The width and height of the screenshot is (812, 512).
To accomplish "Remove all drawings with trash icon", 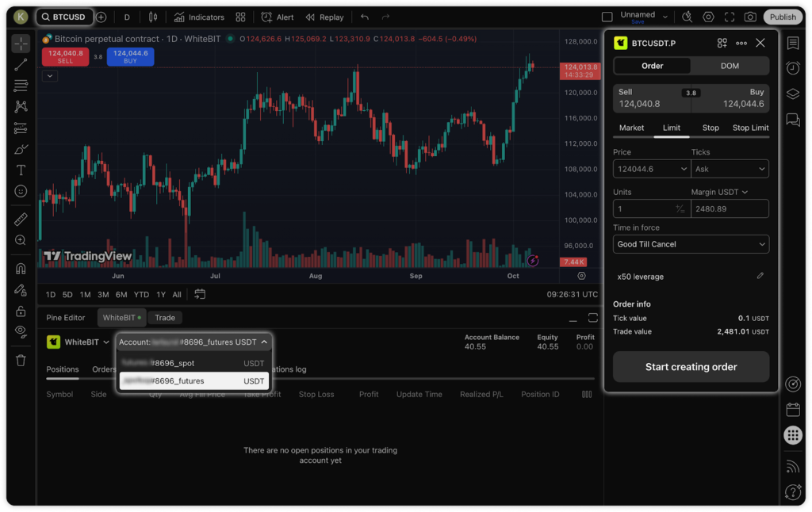I will click(20, 361).
